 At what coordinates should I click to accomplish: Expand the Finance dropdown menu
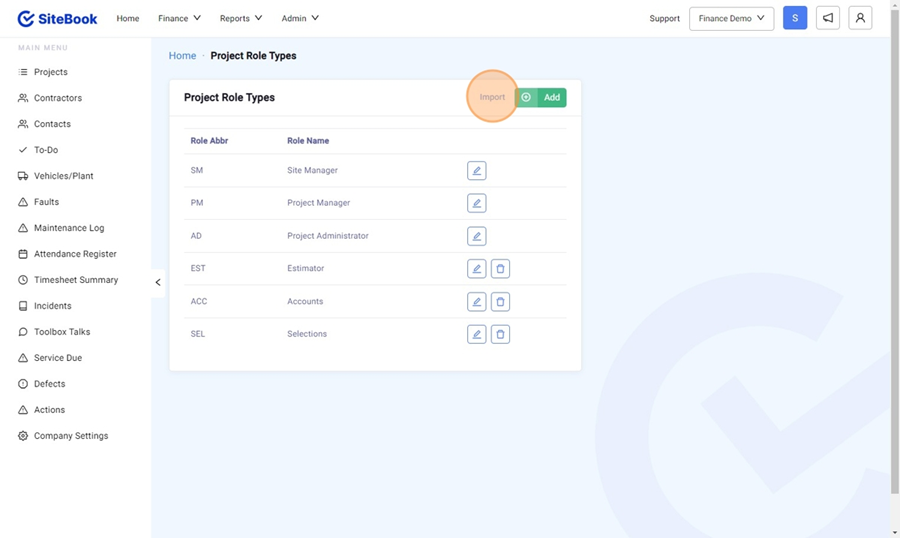(x=179, y=18)
